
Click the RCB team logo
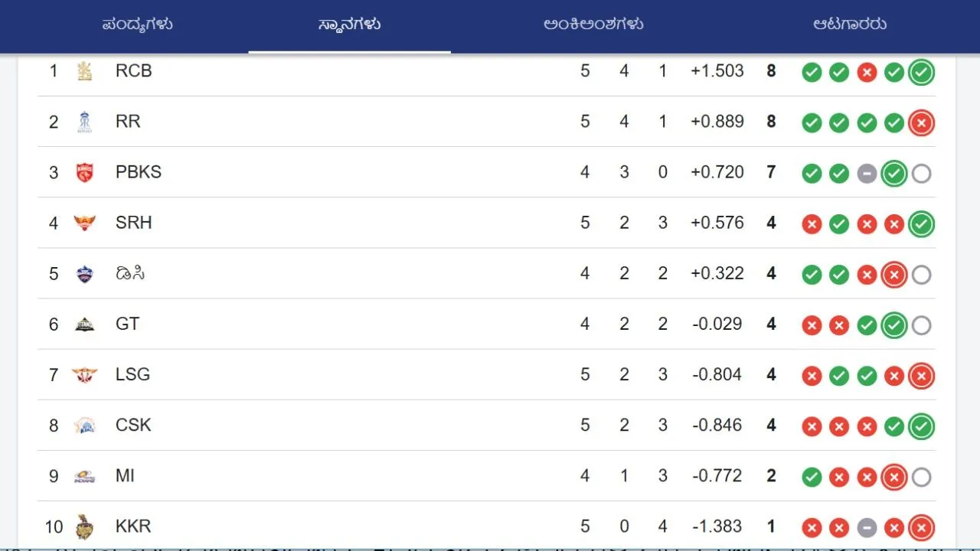(x=85, y=71)
